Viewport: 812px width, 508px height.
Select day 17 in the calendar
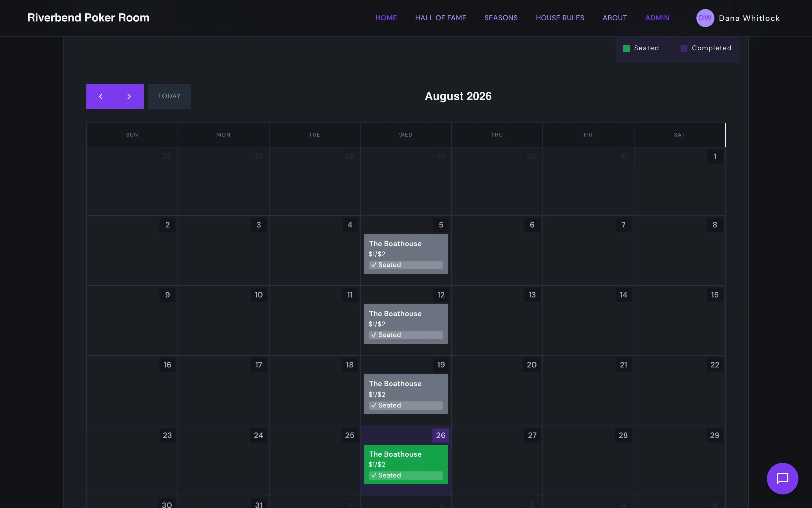259,365
